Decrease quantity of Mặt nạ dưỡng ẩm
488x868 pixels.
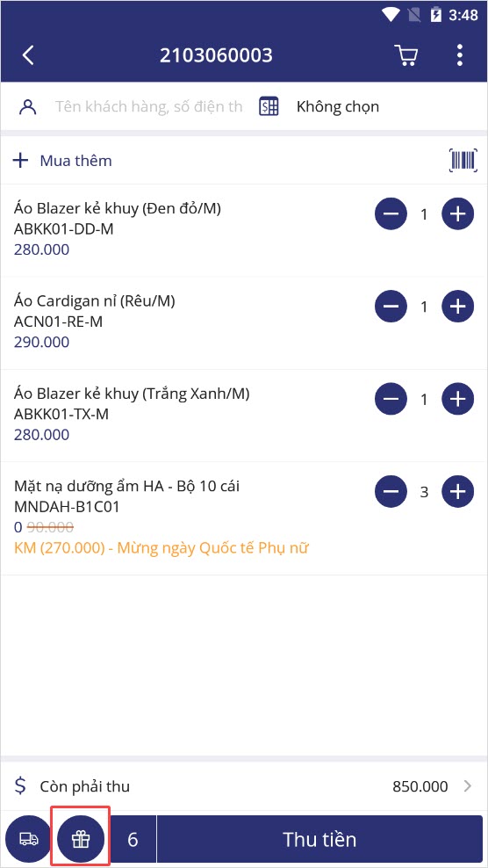click(391, 492)
